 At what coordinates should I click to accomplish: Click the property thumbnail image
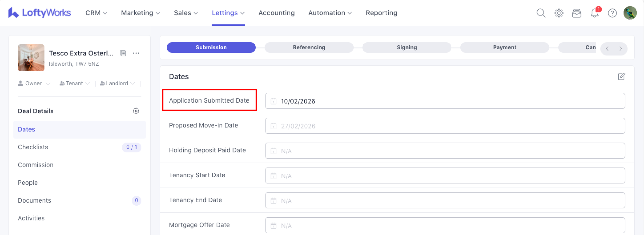31,58
